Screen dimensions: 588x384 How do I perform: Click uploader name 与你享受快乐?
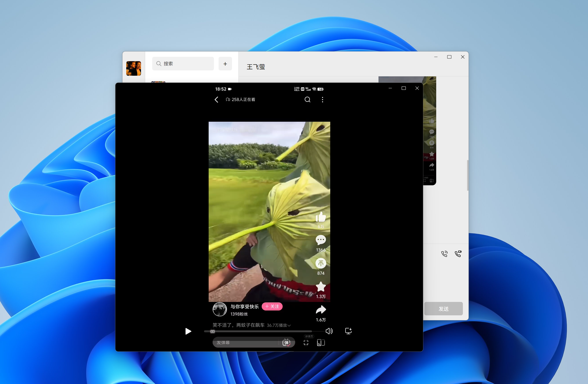[x=245, y=307]
